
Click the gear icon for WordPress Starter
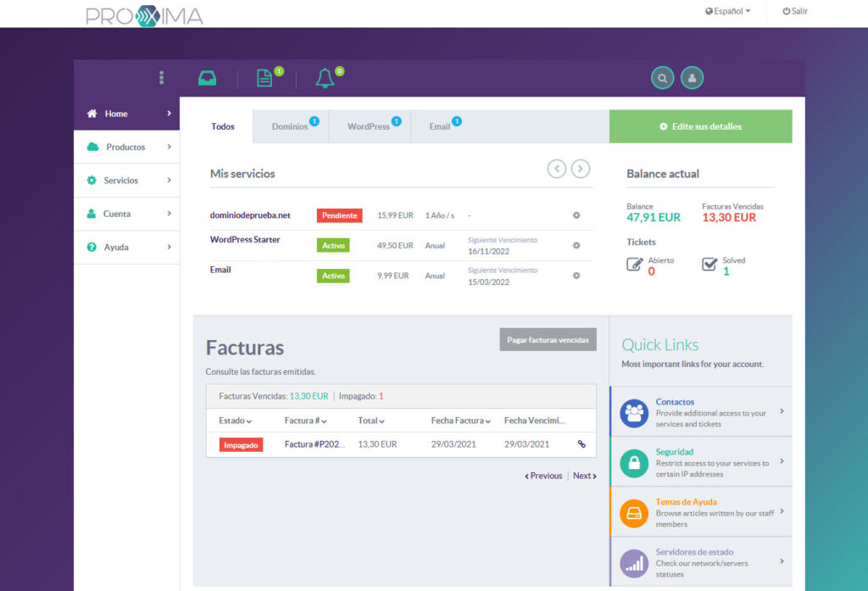pos(576,245)
